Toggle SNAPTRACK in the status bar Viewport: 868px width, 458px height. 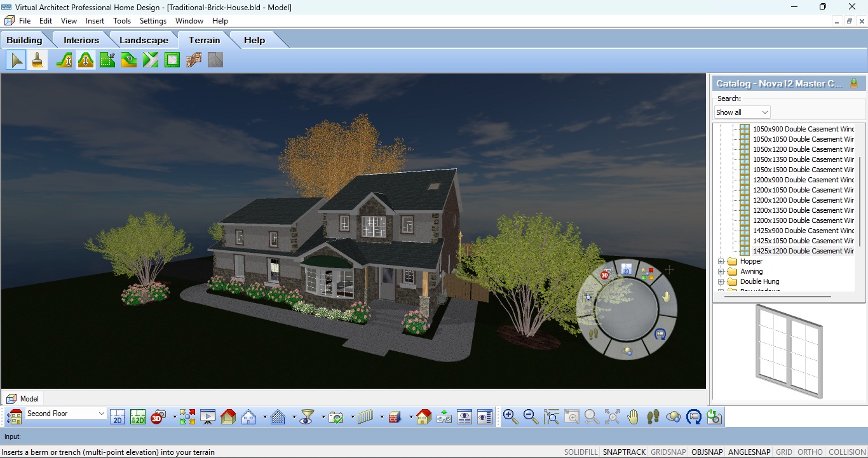[624, 452]
